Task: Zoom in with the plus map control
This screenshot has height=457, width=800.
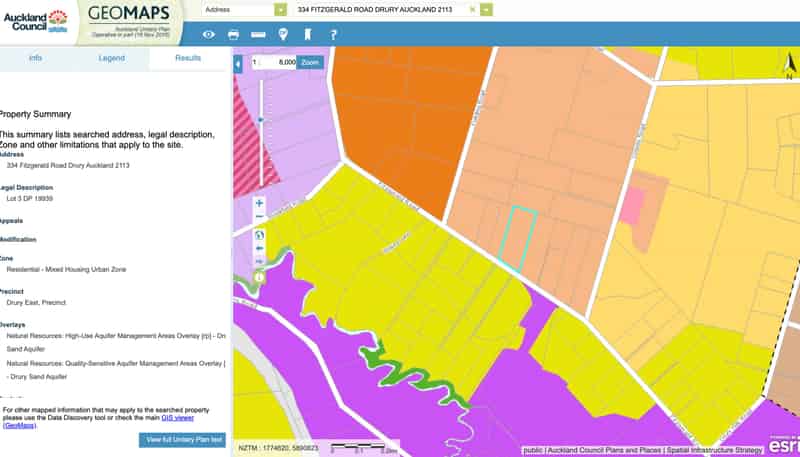Action: [x=260, y=202]
